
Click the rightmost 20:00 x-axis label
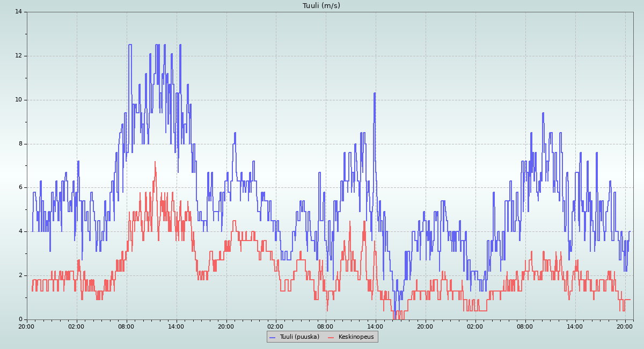pyautogui.click(x=625, y=326)
